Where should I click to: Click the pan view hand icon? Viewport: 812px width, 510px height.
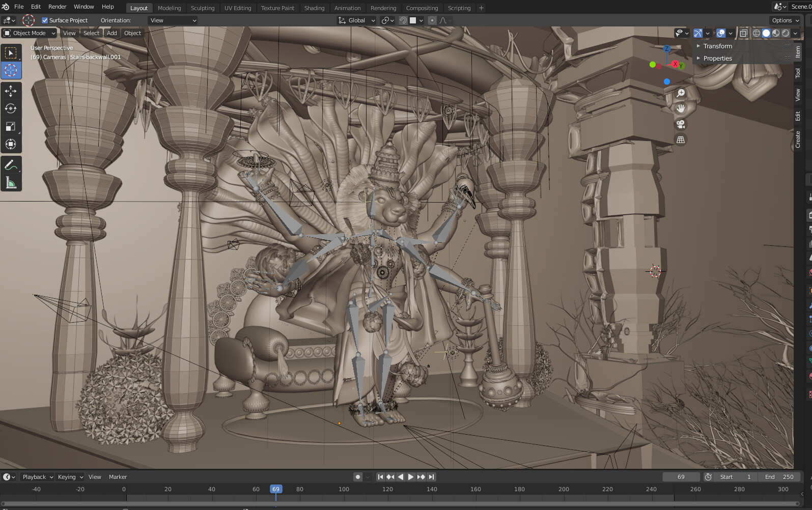681,108
